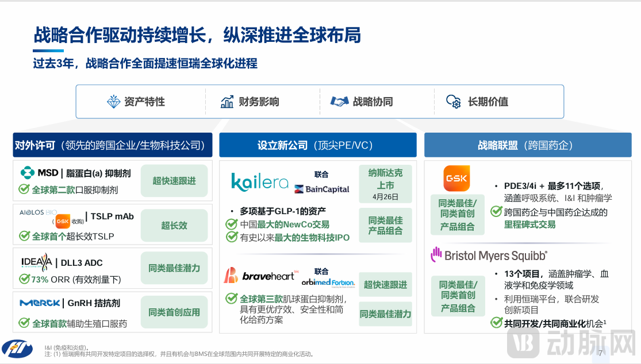Image resolution: width=641 pixels, height=364 pixels.
Task: Click 同类最佳潜力 tag in Braveheart section
Action: point(386,314)
